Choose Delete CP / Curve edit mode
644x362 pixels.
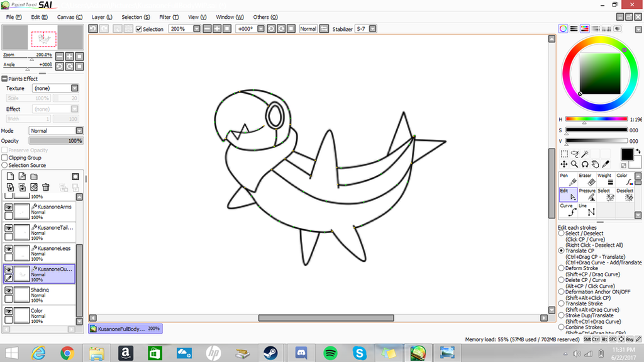(x=562, y=280)
